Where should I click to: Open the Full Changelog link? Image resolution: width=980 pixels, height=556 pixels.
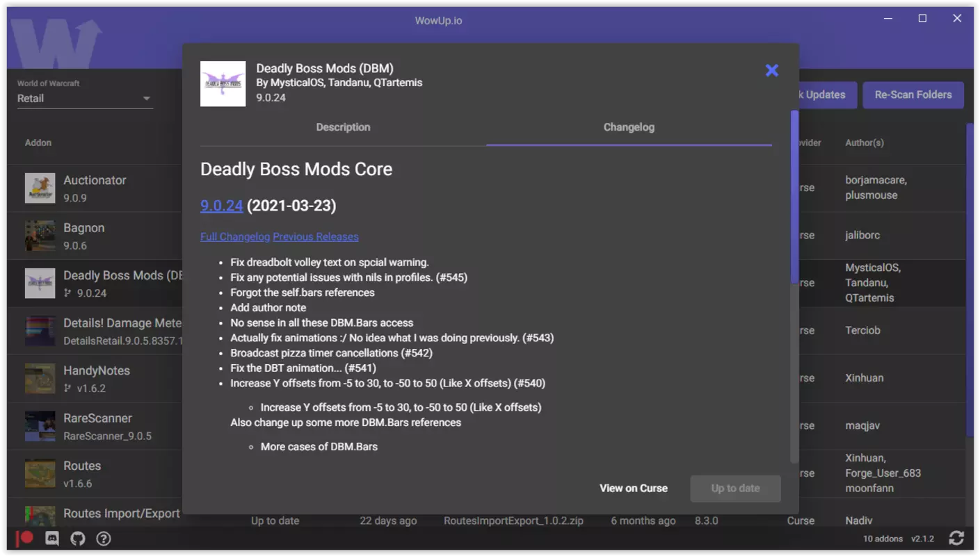click(x=235, y=237)
